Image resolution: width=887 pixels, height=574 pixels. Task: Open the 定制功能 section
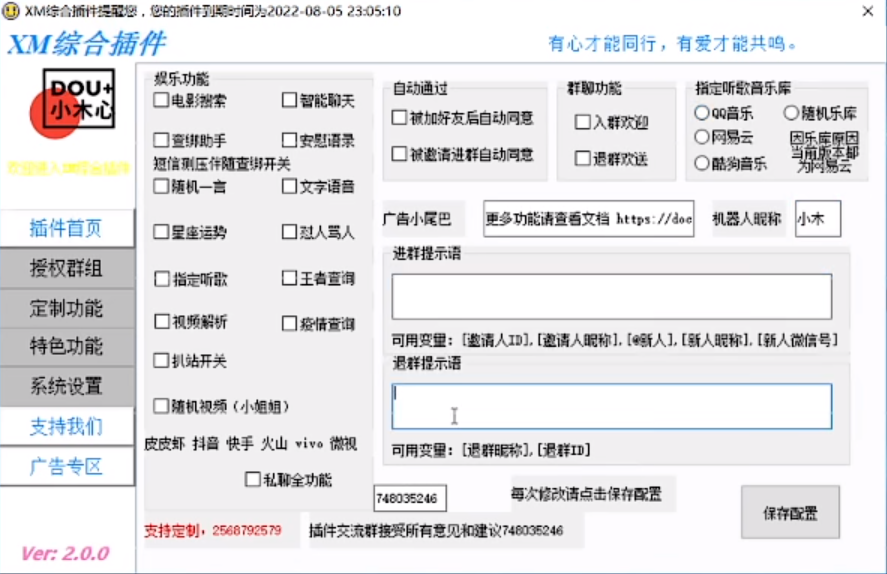(66, 307)
